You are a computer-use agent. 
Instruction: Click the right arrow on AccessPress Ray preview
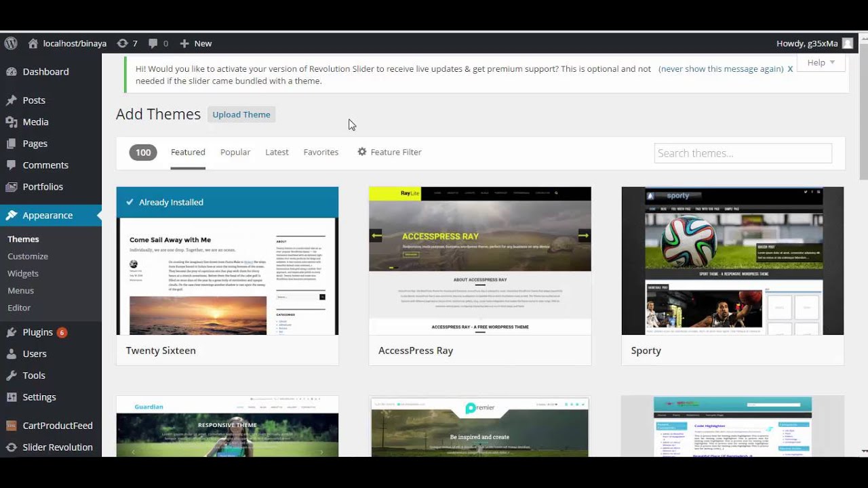click(584, 236)
